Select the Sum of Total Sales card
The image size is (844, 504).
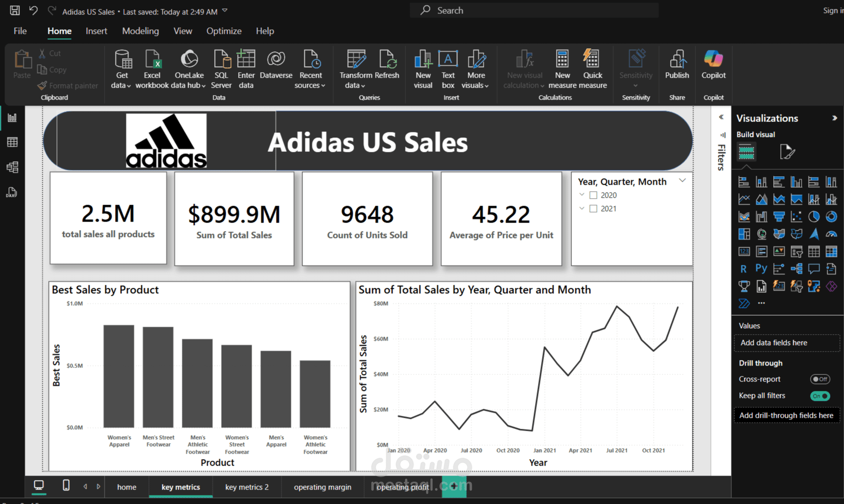click(234, 219)
